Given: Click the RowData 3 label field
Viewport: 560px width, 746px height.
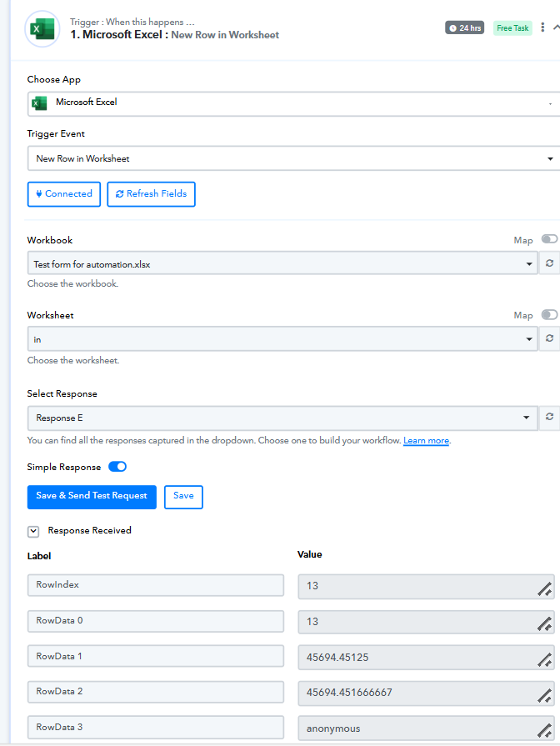Looking at the screenshot, I should (x=156, y=728).
